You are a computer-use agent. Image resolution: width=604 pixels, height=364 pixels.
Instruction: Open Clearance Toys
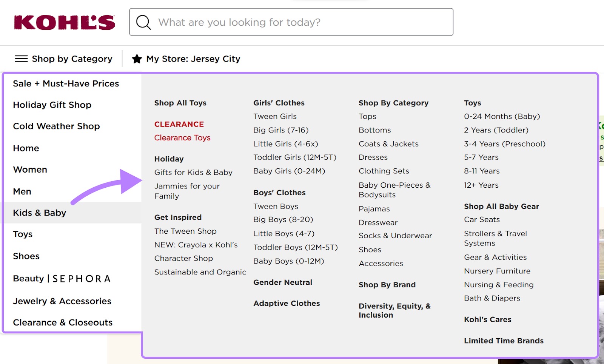[182, 137]
